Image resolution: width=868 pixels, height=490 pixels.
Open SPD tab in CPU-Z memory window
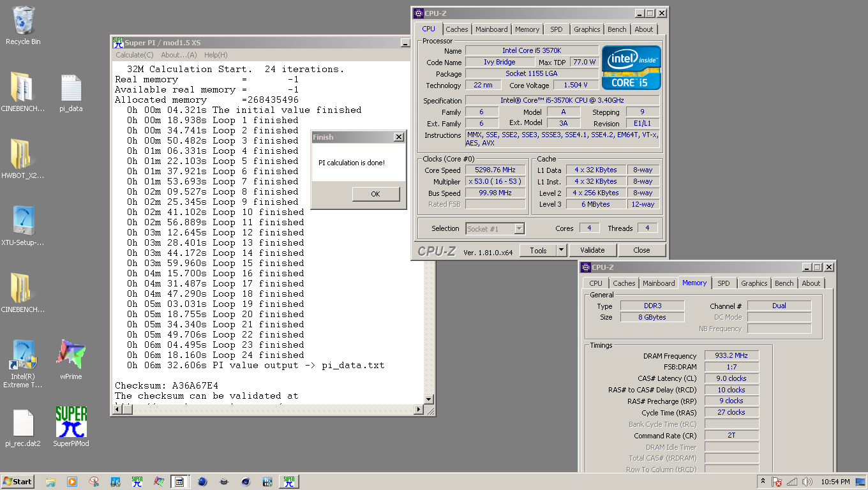(x=723, y=283)
